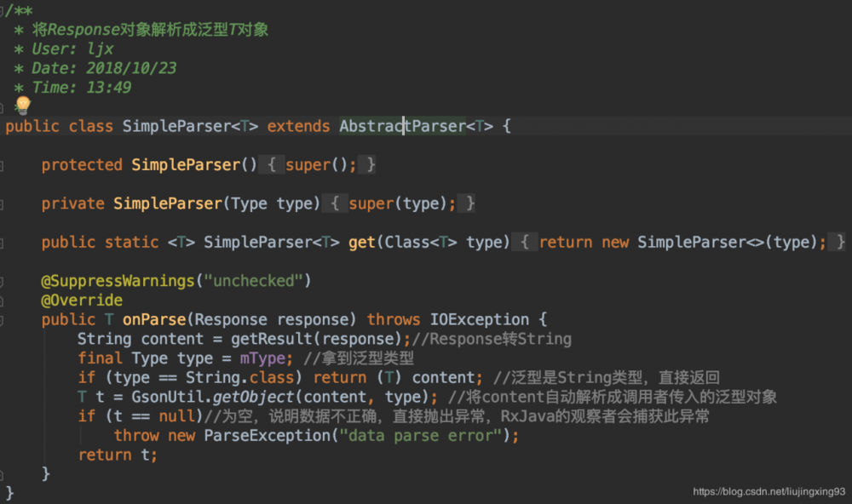
Task: Expand folded { return new SimpleParser<>(type); } block
Action: (x=682, y=243)
